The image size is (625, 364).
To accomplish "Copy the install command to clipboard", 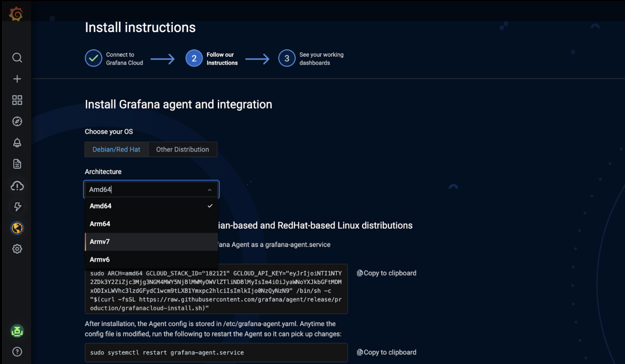I will [x=387, y=273].
